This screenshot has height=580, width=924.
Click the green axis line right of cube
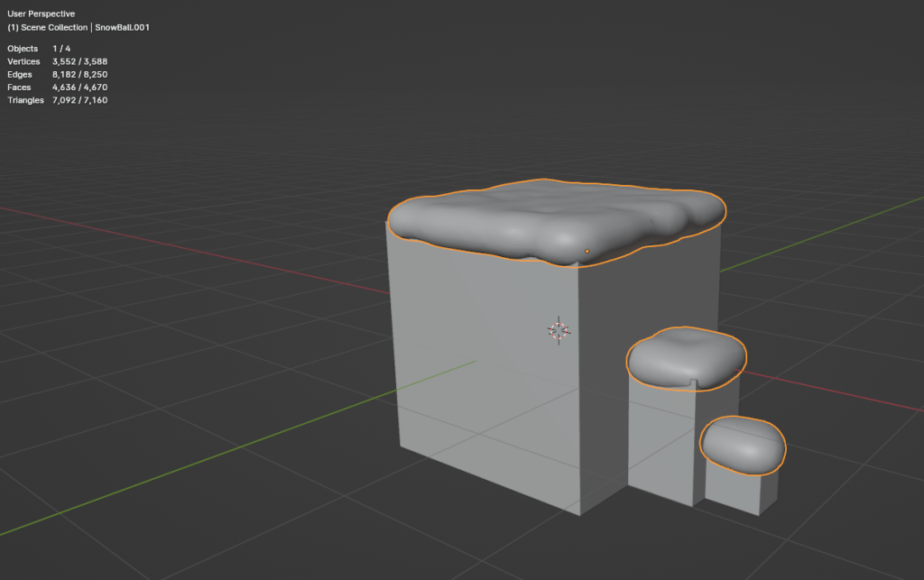tap(812, 236)
